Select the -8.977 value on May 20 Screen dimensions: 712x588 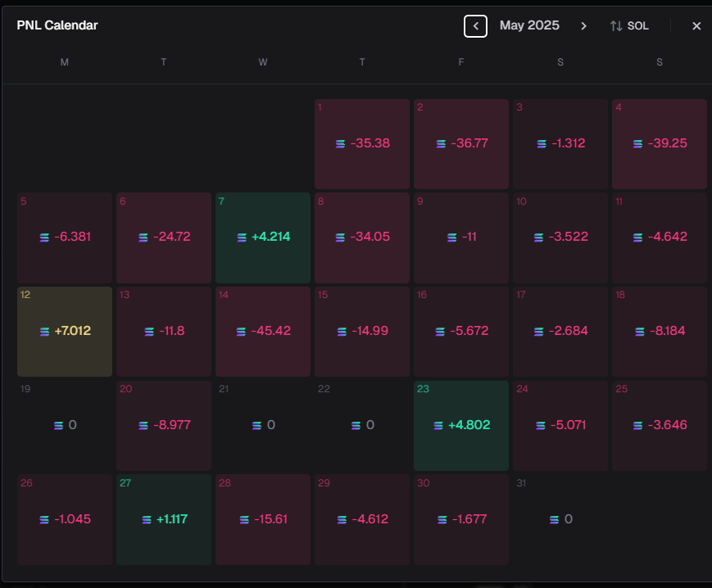(x=171, y=425)
